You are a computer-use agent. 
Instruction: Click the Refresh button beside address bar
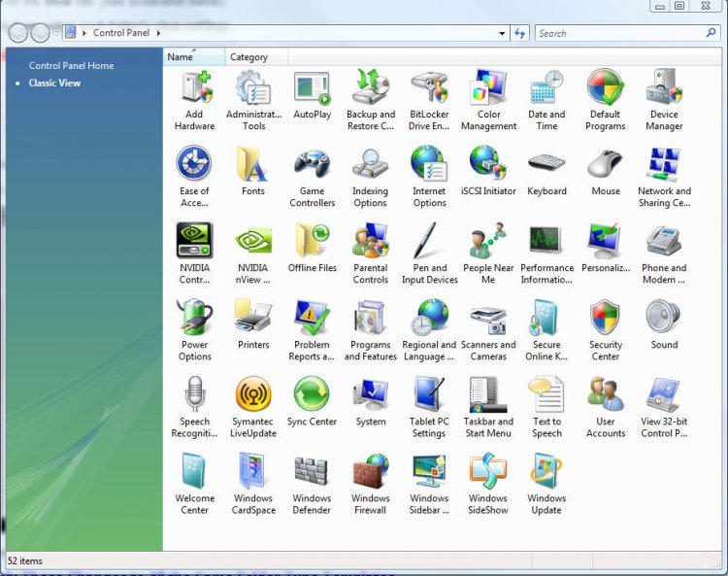[x=520, y=33]
